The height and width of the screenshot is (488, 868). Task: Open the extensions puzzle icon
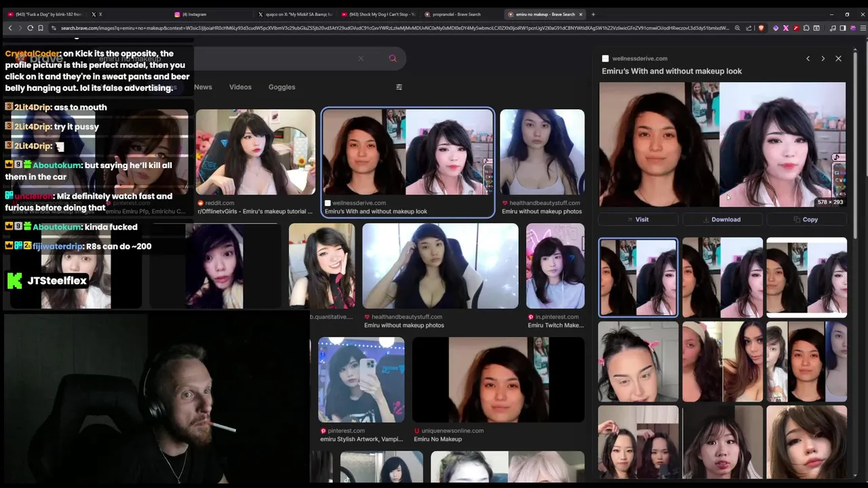[806, 28]
